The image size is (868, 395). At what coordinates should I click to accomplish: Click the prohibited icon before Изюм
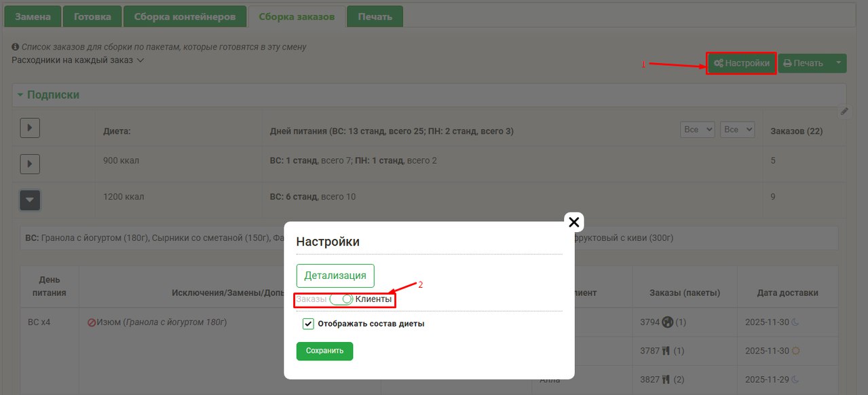click(x=92, y=322)
